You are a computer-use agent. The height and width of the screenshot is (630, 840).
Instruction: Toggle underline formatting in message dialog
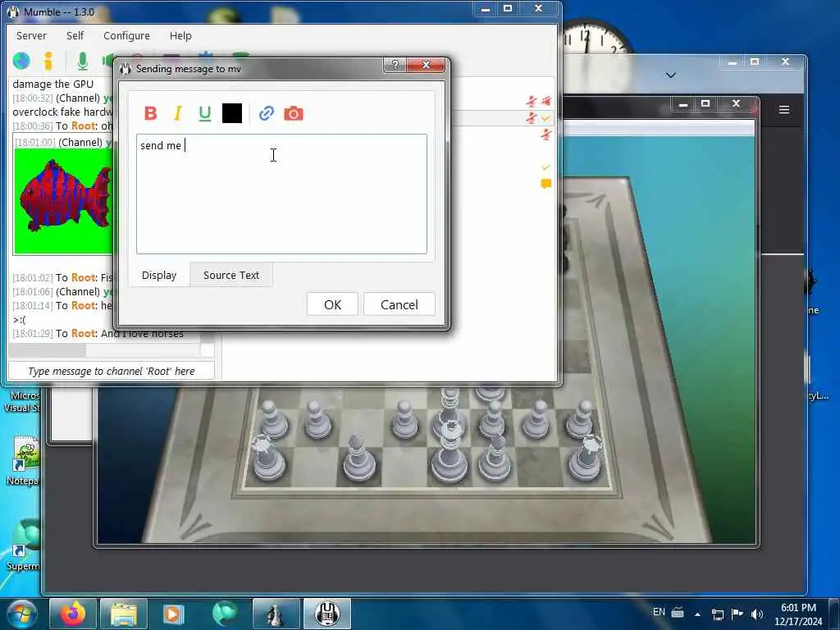204,113
